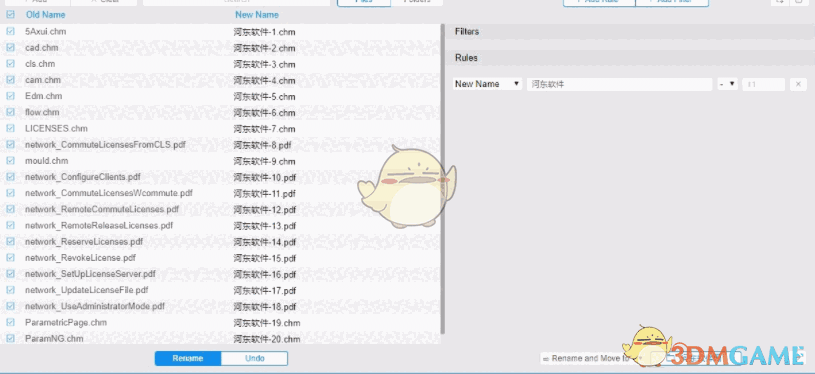Select network_CommuteLicensesWcommute.pdf file name
The width and height of the screenshot is (815, 374).
click(x=109, y=193)
